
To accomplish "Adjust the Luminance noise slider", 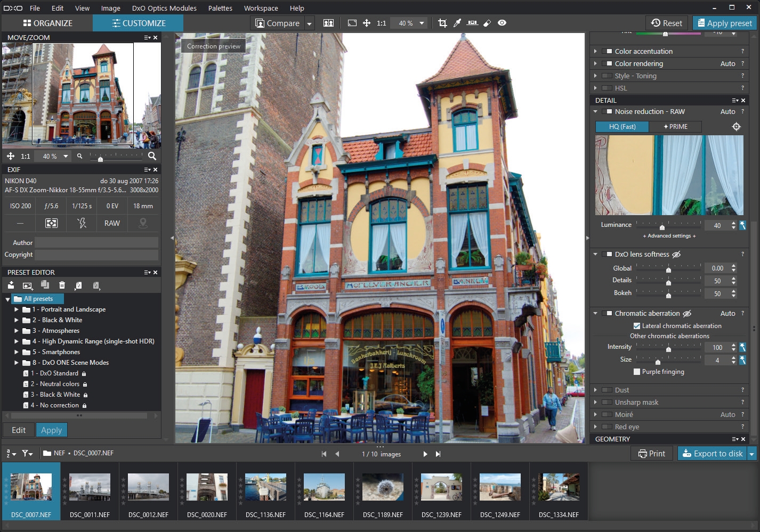I will [x=662, y=226].
